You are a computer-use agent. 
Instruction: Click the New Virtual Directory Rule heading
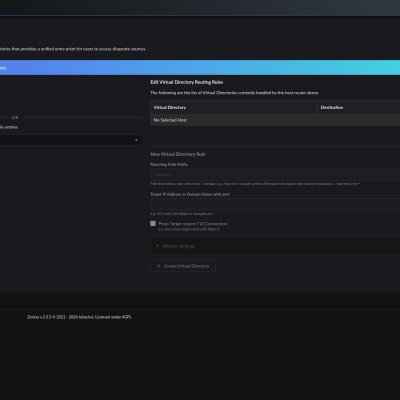click(178, 154)
